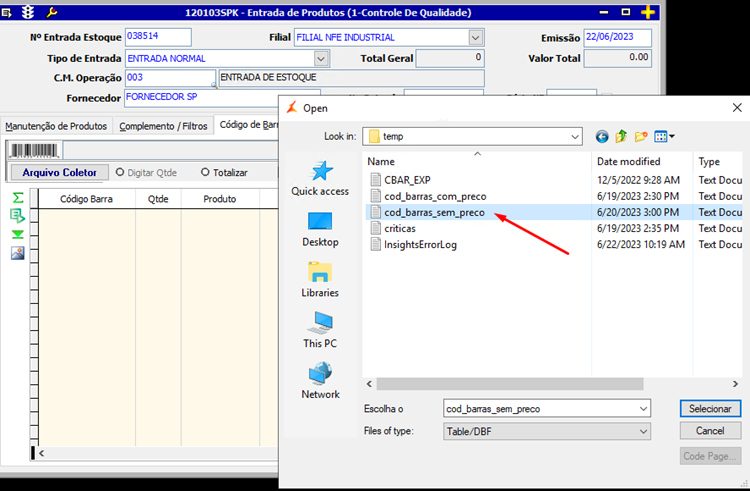Click the Nº Entrada Estoque field
750x491 pixels.
(158, 37)
